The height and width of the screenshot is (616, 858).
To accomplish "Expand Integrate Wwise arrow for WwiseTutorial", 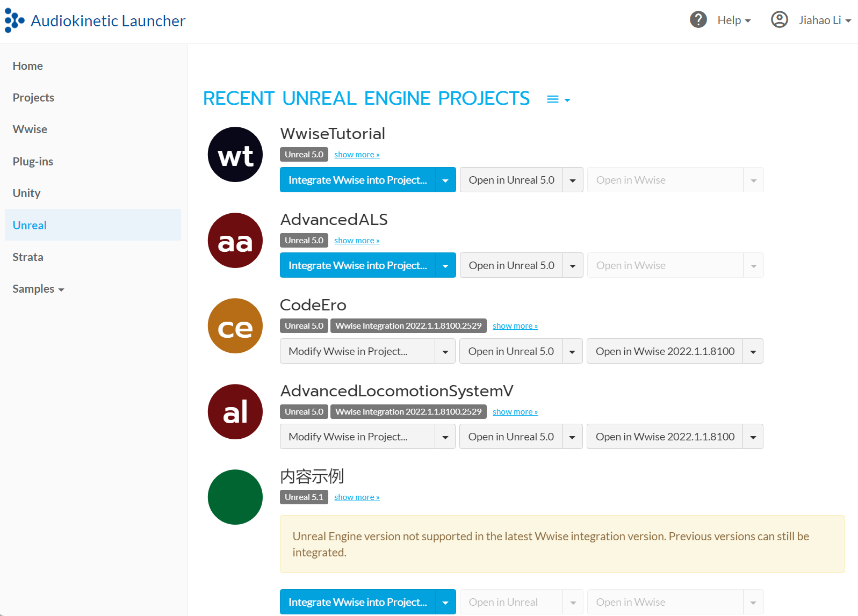I will (x=445, y=180).
